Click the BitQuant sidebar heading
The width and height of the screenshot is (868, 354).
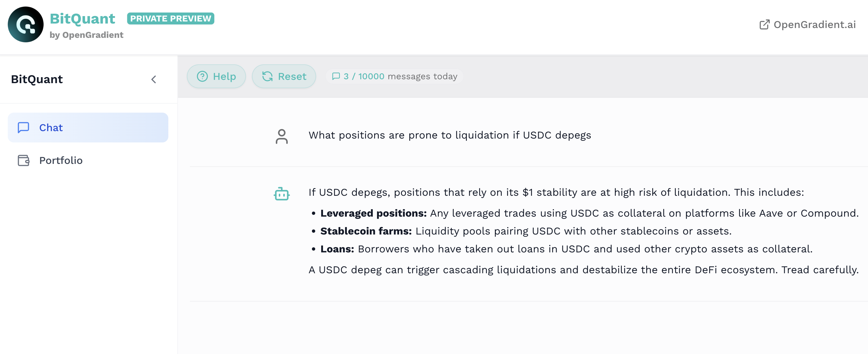(x=36, y=80)
